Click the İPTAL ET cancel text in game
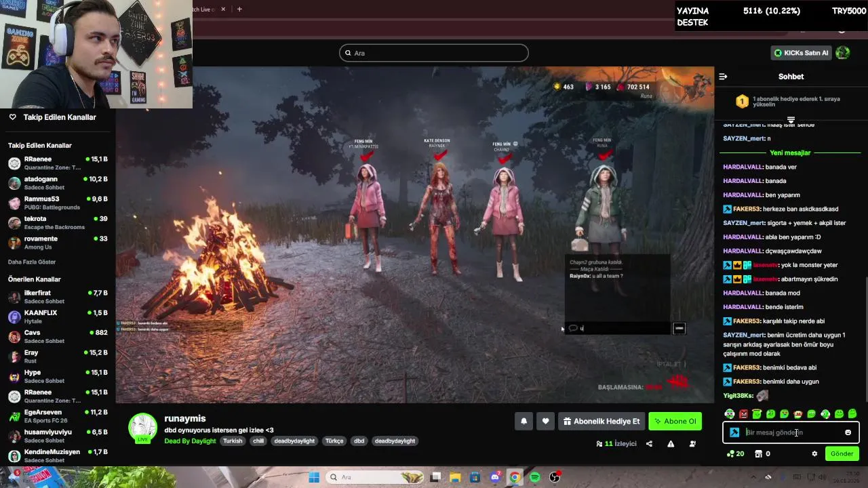Viewport: 868px width, 488px height. [x=670, y=364]
